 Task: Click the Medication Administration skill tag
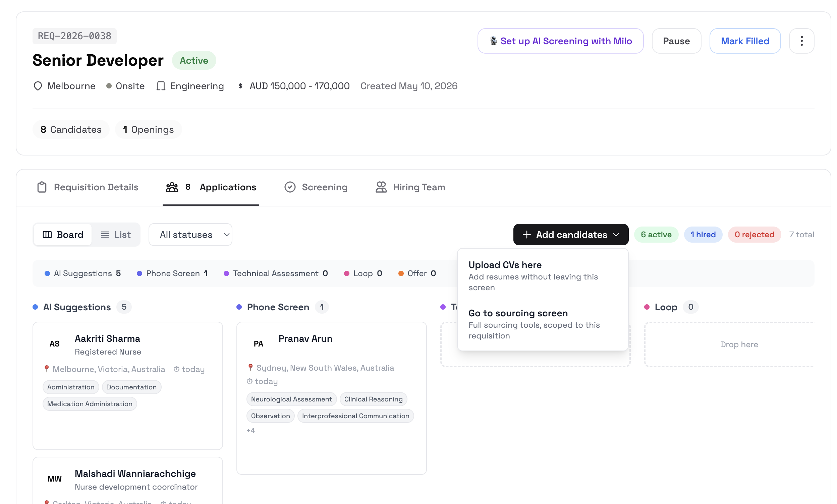click(90, 403)
